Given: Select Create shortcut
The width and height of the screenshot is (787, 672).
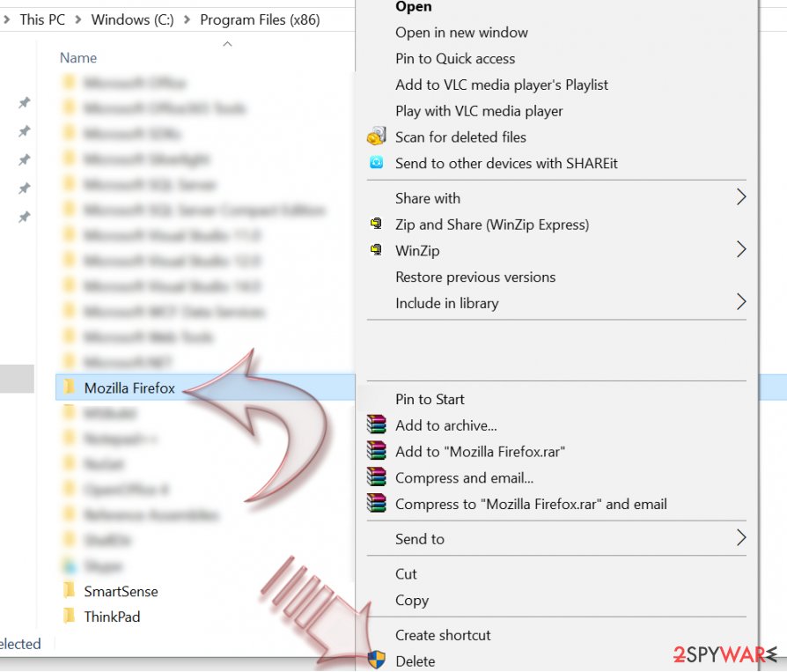Looking at the screenshot, I should pyautogui.click(x=443, y=635).
